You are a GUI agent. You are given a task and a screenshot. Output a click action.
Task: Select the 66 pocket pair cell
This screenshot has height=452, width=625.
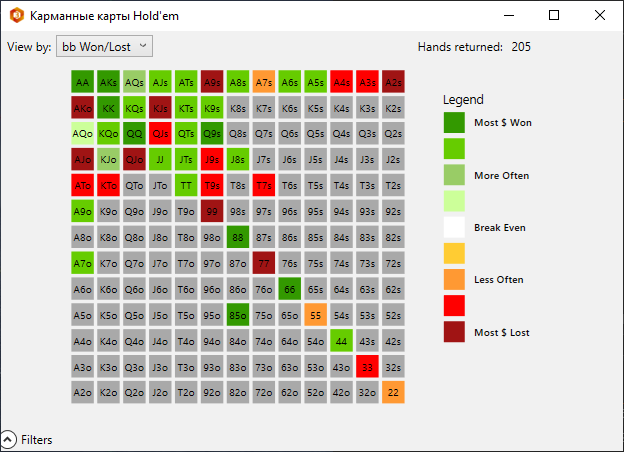coord(290,289)
